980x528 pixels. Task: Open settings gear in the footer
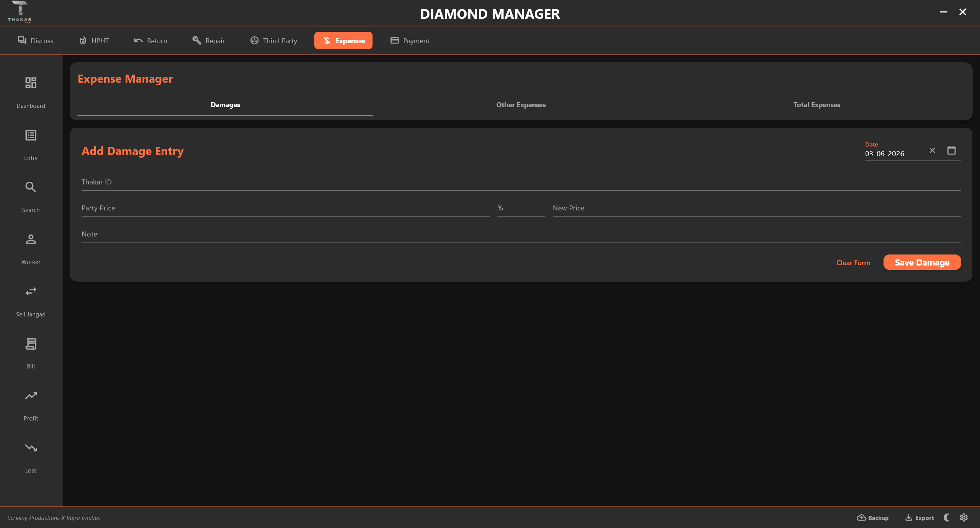(964, 518)
